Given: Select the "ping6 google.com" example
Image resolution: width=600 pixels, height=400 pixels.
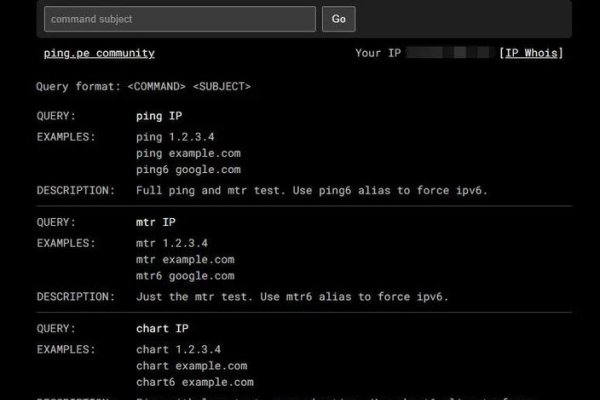Looking at the screenshot, I should coord(187,171).
